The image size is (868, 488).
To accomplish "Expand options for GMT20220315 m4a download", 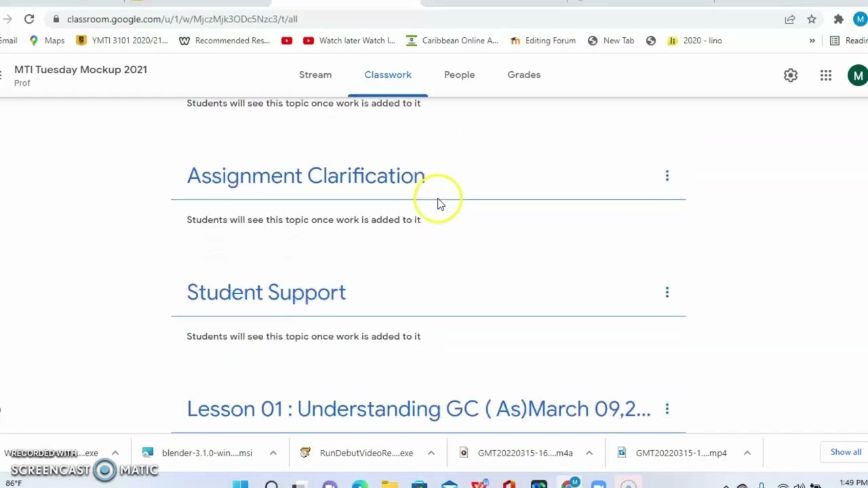I will point(589,453).
